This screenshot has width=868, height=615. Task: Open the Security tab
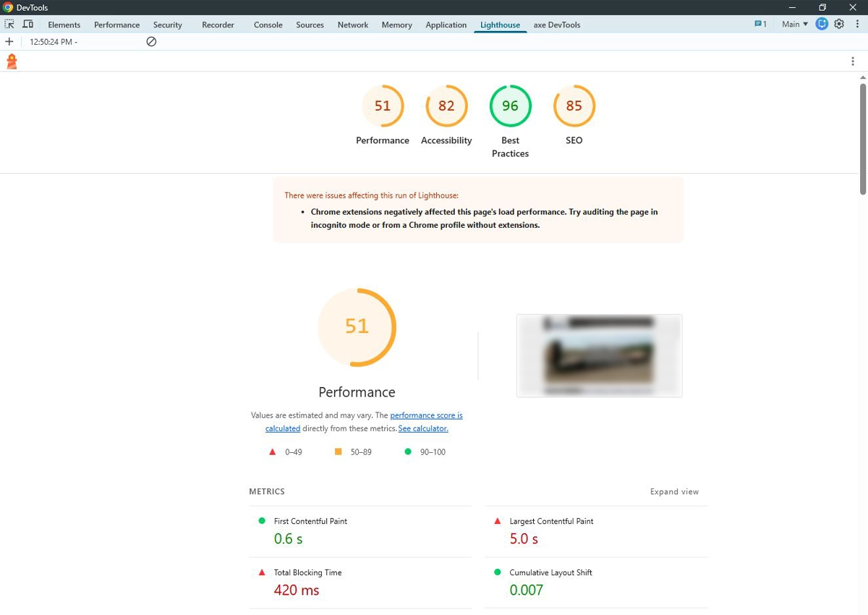[x=167, y=25]
